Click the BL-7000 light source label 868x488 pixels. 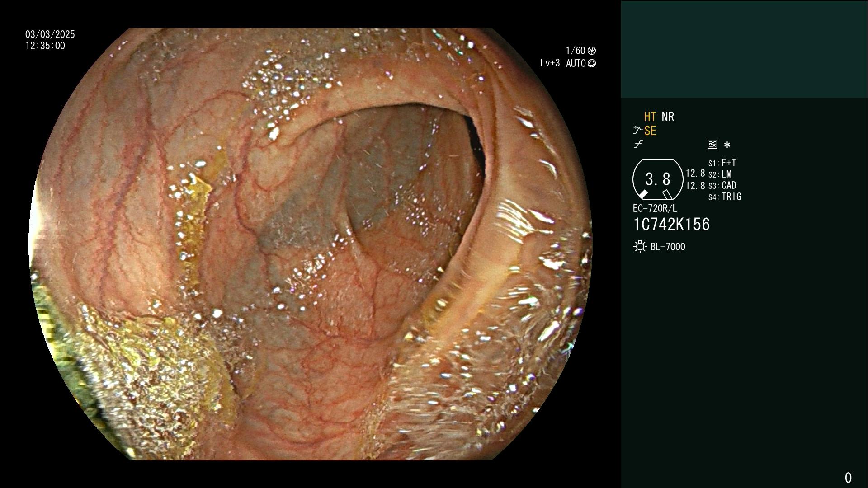668,247
